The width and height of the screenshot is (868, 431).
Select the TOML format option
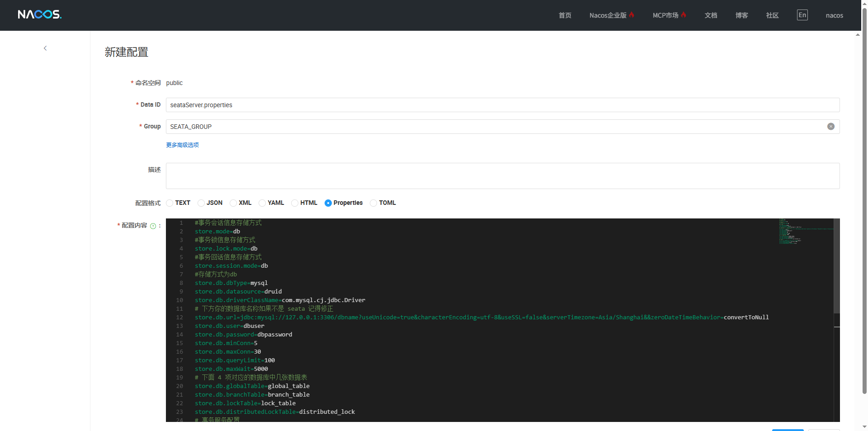(373, 203)
